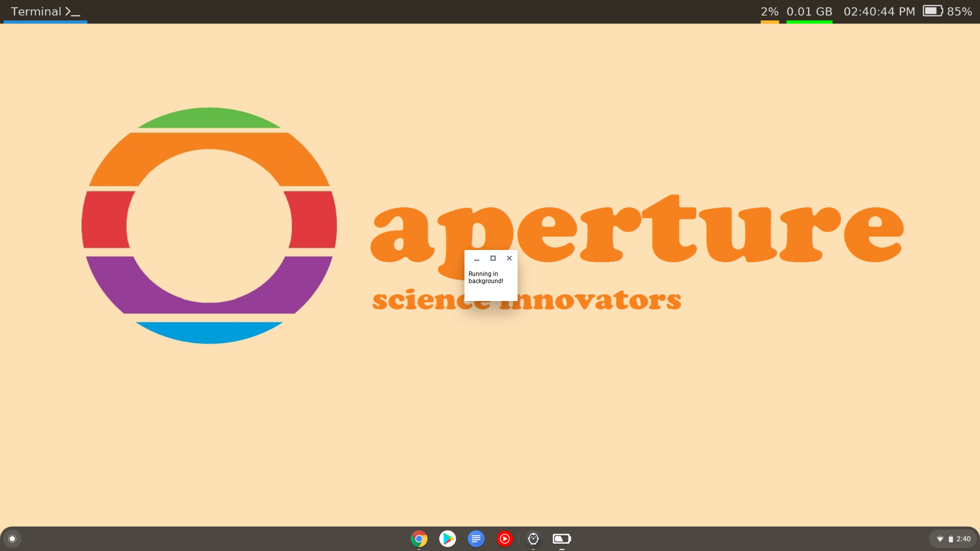Click the battery app icon on the shelf
Viewport: 980px width, 551px height.
tap(561, 539)
